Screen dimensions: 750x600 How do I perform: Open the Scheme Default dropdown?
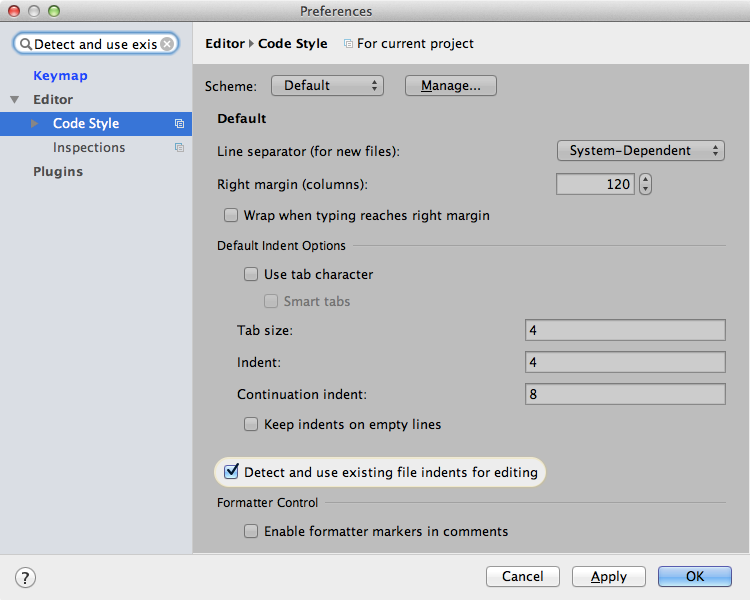pyautogui.click(x=327, y=86)
